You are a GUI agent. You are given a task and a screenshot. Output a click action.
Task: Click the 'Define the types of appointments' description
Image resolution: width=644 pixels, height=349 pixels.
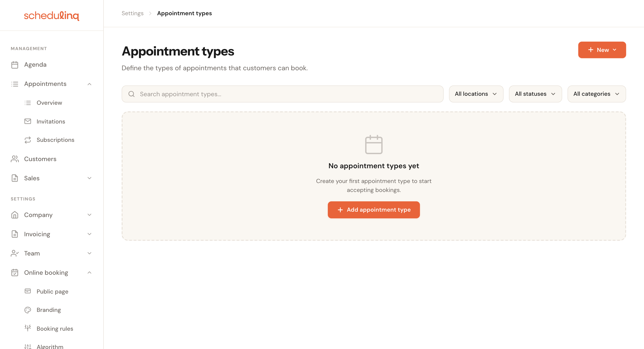214,68
